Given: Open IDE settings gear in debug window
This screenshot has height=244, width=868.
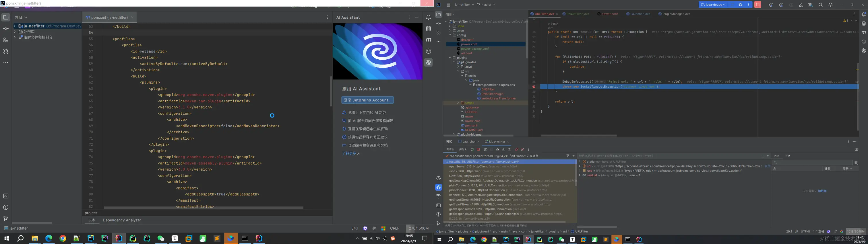Looking at the screenshot, I should pyautogui.click(x=831, y=5).
